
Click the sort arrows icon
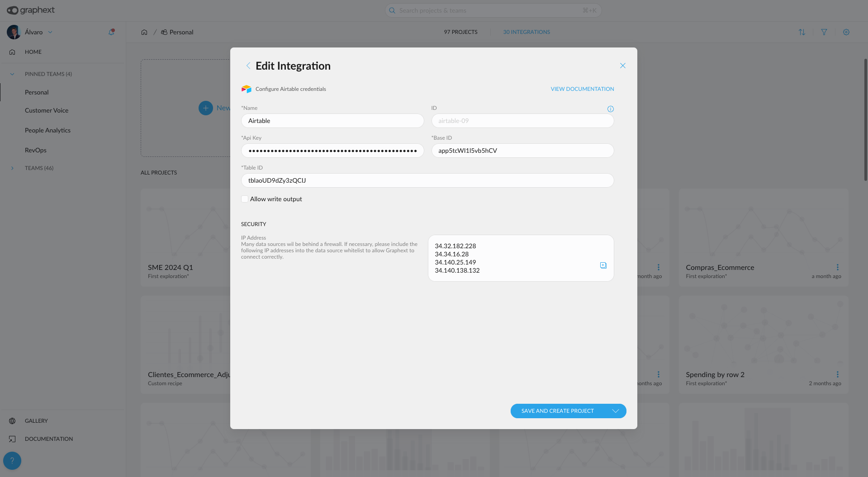click(802, 32)
